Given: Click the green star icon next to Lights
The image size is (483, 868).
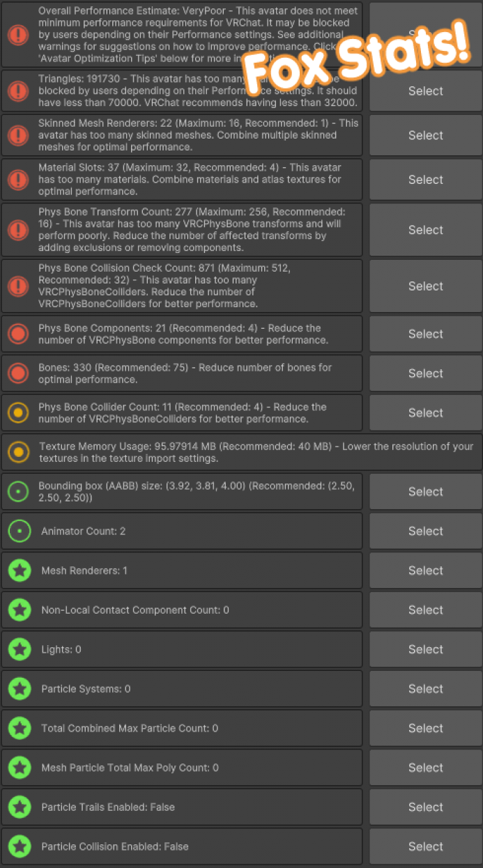Looking at the screenshot, I should (x=20, y=649).
